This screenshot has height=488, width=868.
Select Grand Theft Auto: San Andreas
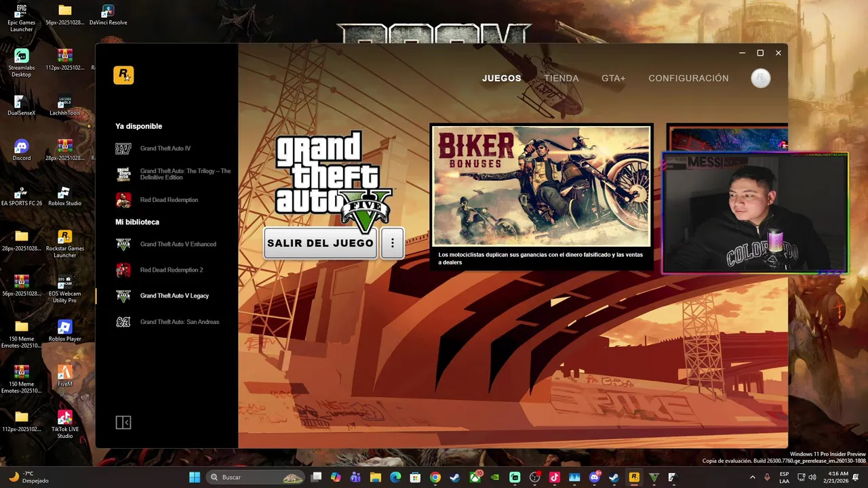[x=166, y=322]
